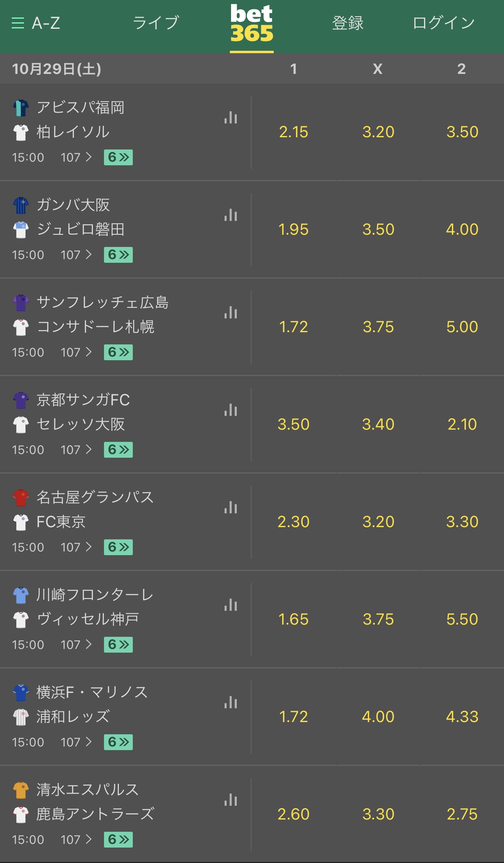
Task: Open stats icon for ガンバ大阪 match
Action: pyautogui.click(x=231, y=215)
